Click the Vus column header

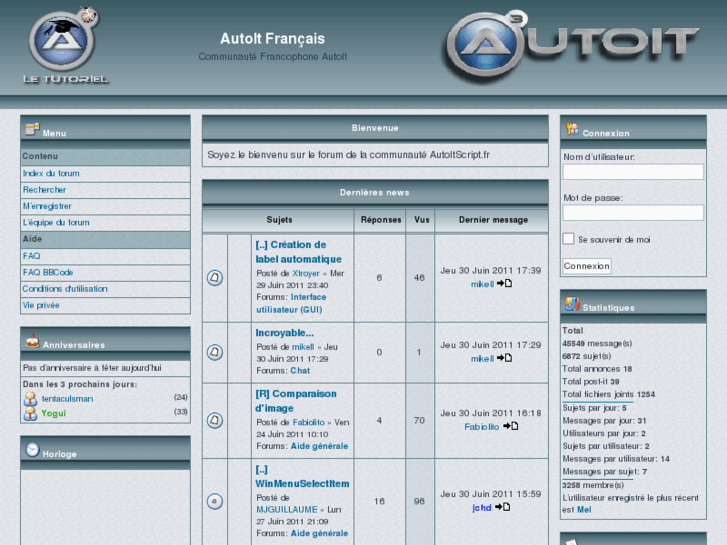[x=421, y=220]
